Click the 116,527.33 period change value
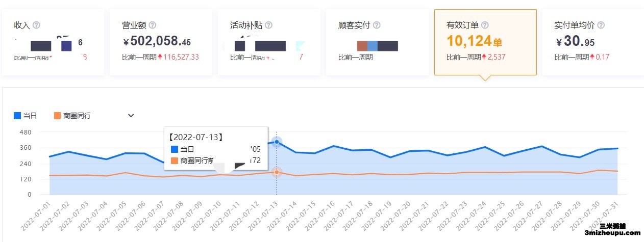Viewport: 644px width, 242px height. pos(181,57)
